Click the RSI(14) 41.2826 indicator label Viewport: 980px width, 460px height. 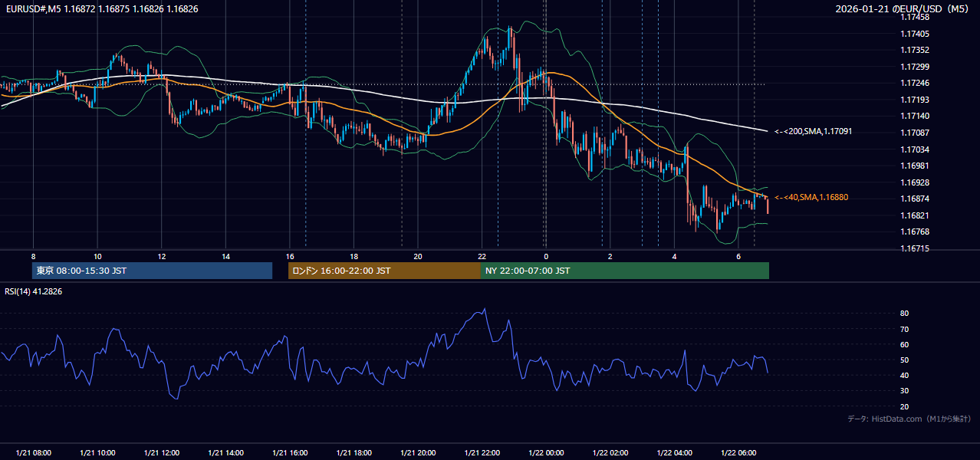(34, 291)
